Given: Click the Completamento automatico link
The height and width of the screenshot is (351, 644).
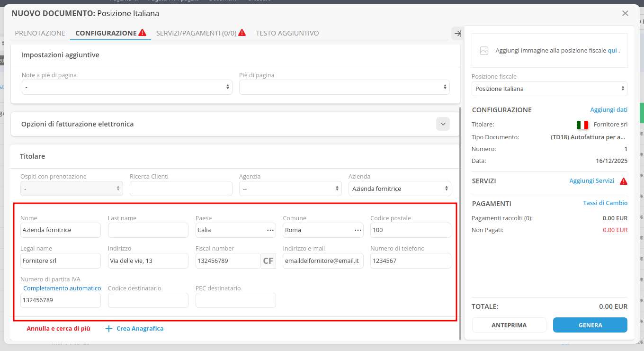Looking at the screenshot, I should point(62,288).
